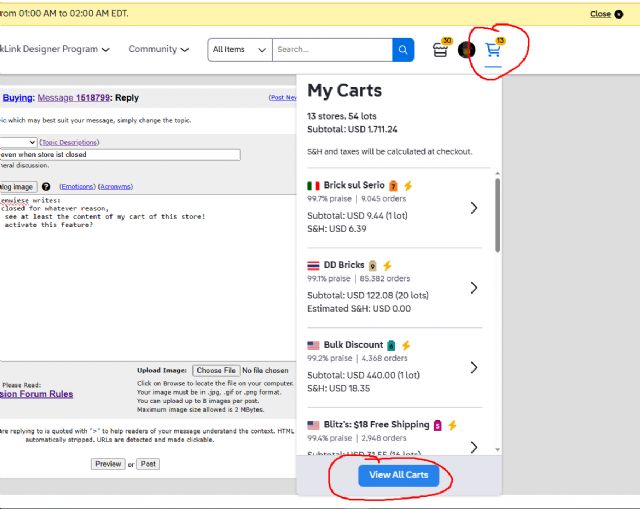Open the user profile avatar

[466, 50]
